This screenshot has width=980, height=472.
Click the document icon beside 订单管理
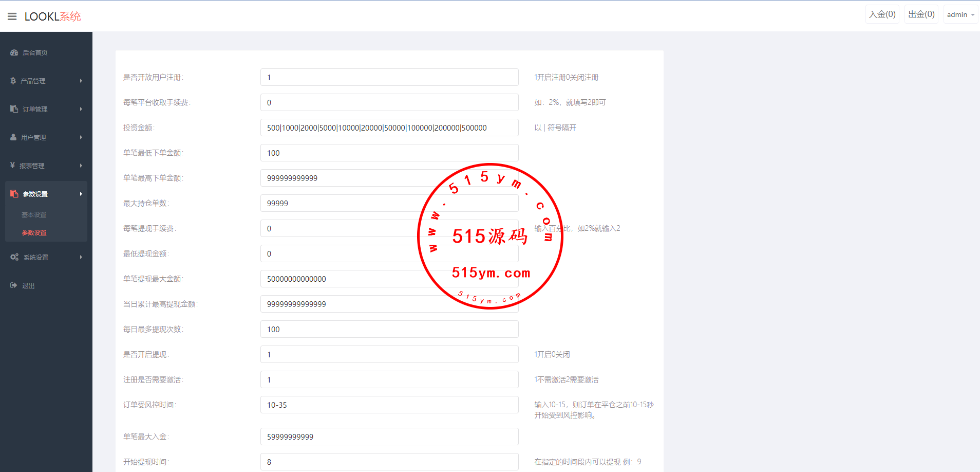click(x=14, y=109)
